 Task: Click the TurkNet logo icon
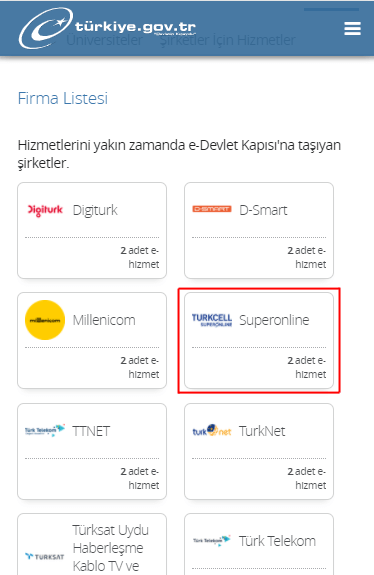tap(212, 431)
